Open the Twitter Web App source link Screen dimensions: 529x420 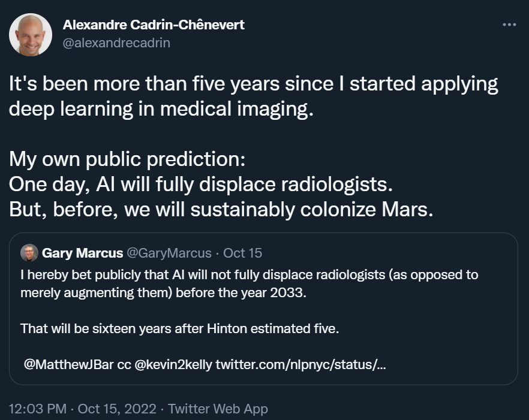tap(218, 409)
